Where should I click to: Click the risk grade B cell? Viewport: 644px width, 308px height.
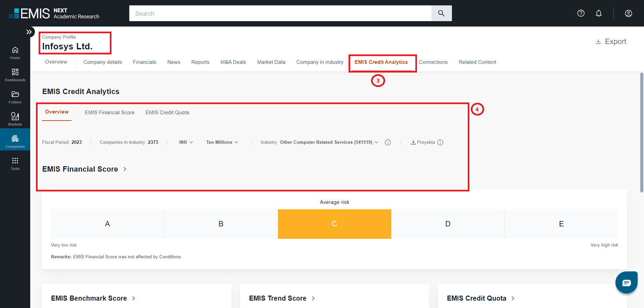point(221,224)
